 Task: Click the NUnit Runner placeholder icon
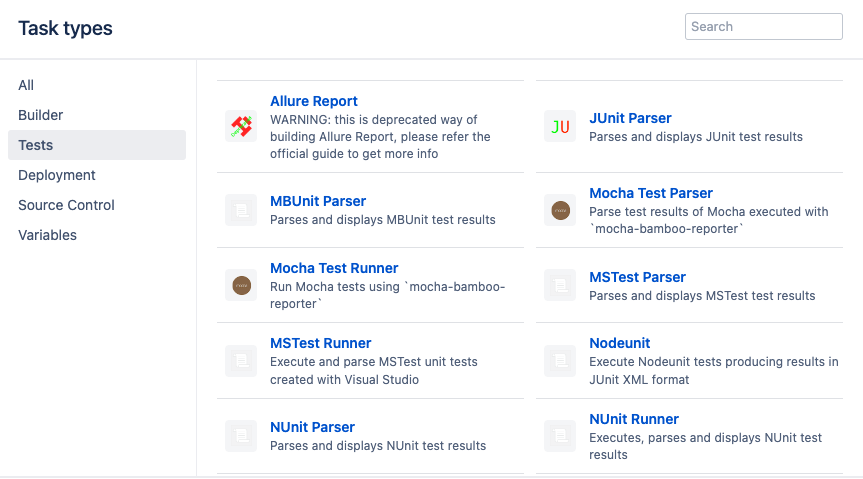560,436
